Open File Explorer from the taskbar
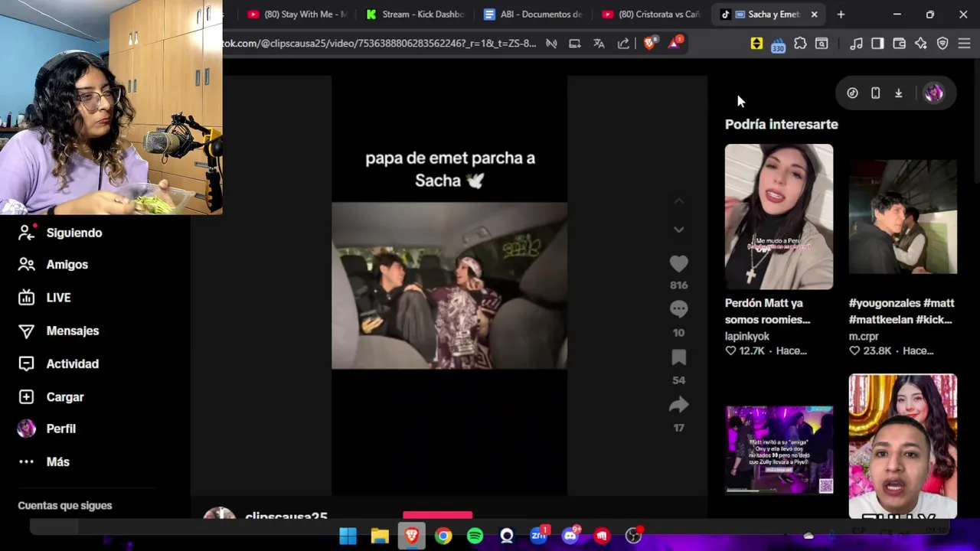 pos(380,536)
